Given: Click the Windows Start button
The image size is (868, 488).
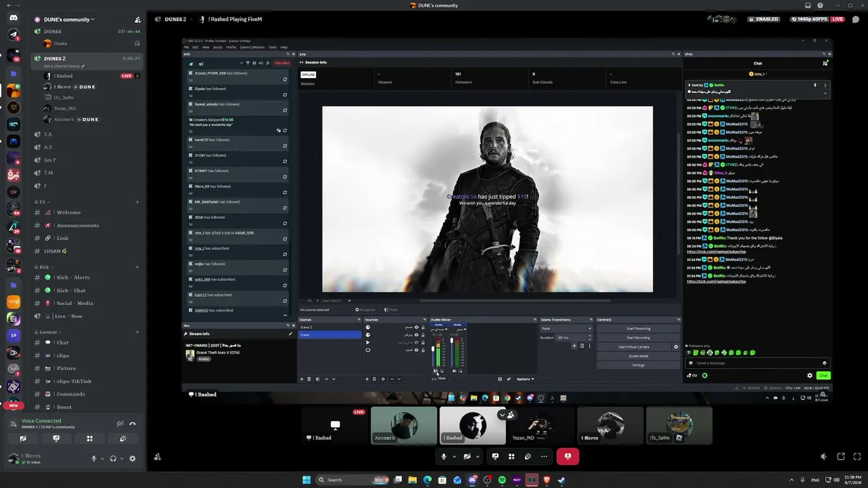Looking at the screenshot, I should point(307,480).
